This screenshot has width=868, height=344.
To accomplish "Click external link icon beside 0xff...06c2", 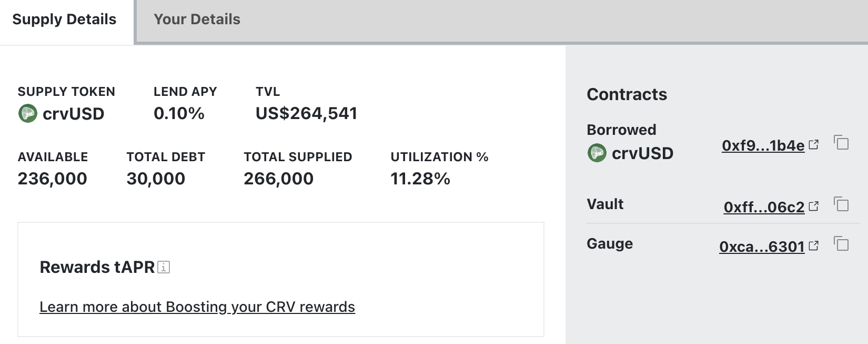I will tap(814, 207).
